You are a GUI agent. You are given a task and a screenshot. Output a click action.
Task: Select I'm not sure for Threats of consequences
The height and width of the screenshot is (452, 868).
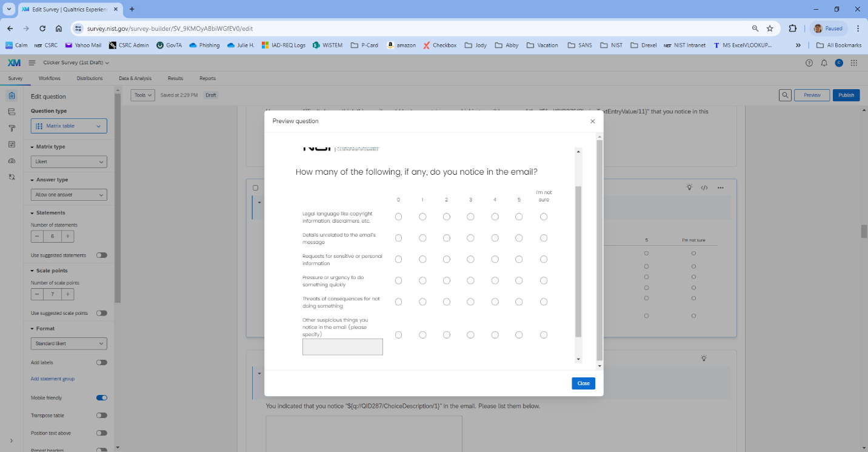point(544,302)
